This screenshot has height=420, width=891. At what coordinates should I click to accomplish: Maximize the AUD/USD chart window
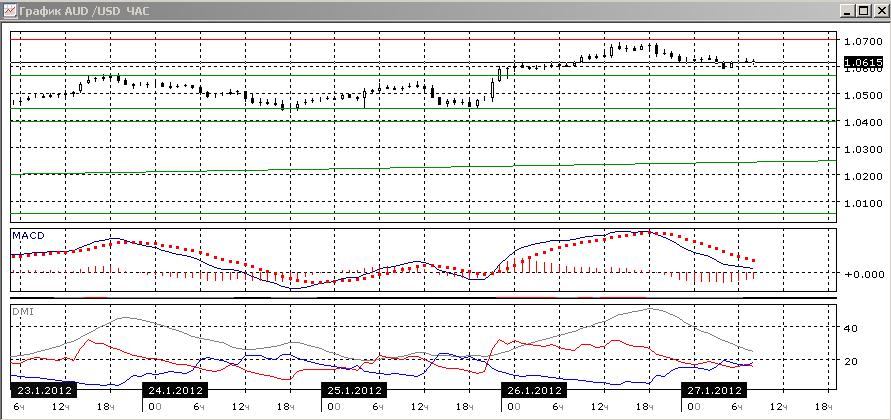click(x=863, y=10)
